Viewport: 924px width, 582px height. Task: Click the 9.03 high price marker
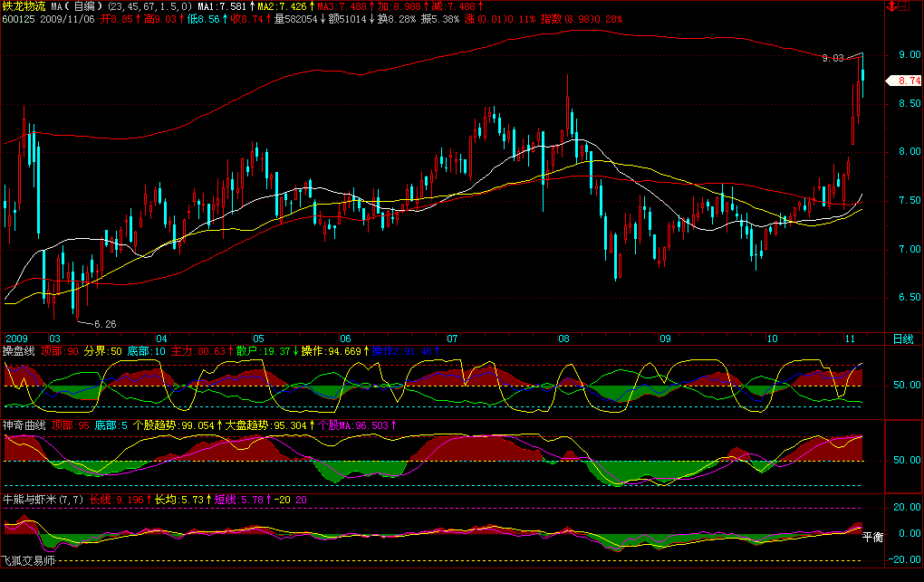click(x=833, y=58)
